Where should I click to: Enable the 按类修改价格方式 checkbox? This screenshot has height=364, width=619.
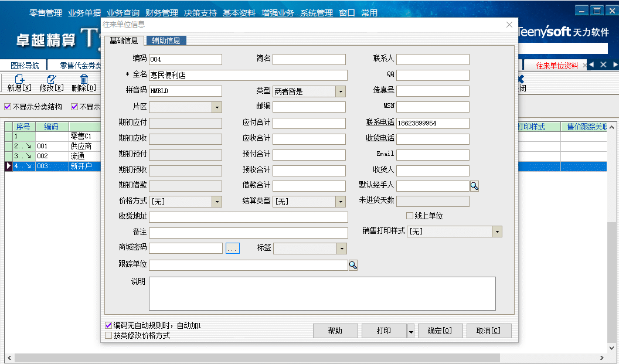108,335
